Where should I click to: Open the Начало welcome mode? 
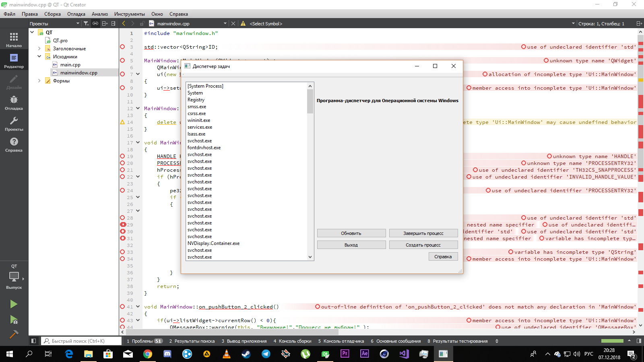click(14, 40)
